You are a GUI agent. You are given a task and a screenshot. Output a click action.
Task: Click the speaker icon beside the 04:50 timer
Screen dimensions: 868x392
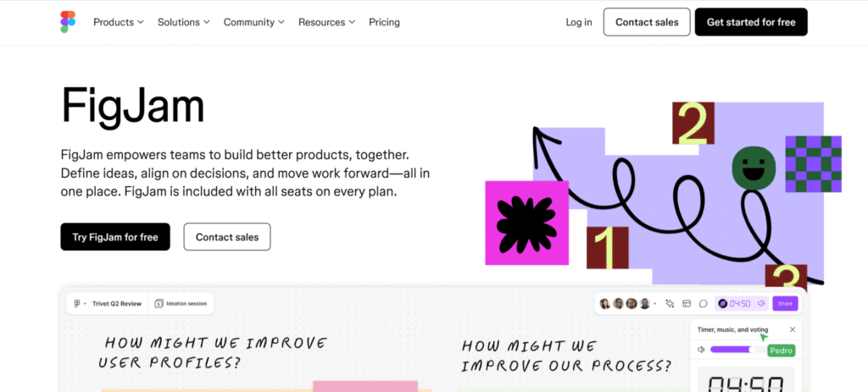[x=761, y=303]
